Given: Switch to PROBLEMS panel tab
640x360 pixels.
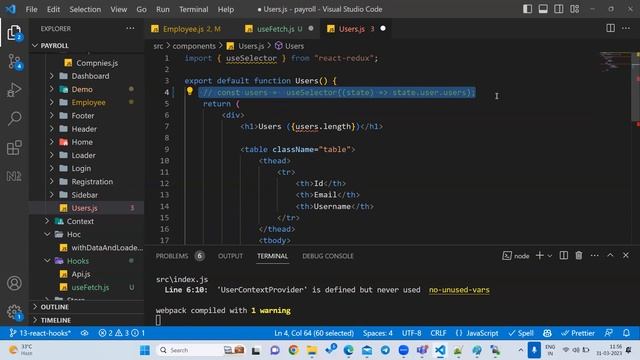Looking at the screenshot, I should [172, 256].
